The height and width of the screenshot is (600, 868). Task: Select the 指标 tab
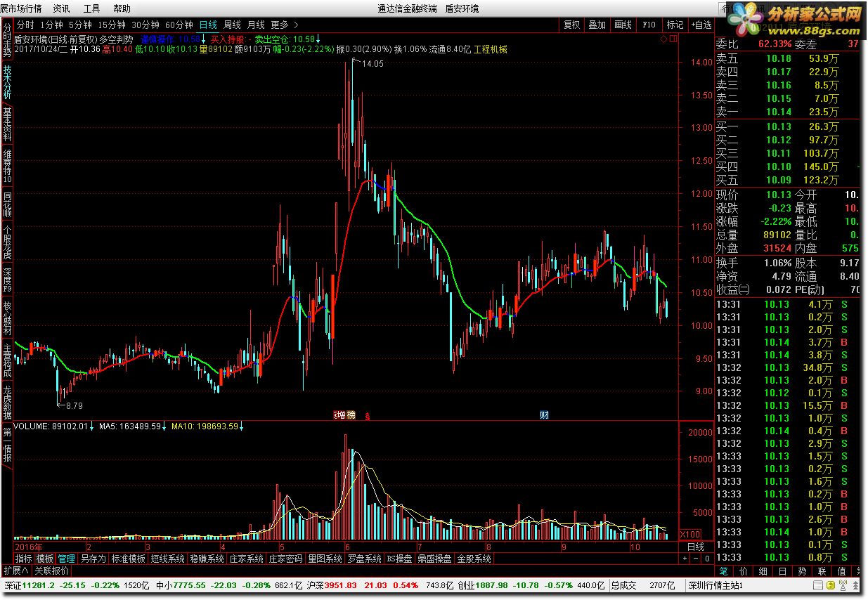[x=23, y=559]
